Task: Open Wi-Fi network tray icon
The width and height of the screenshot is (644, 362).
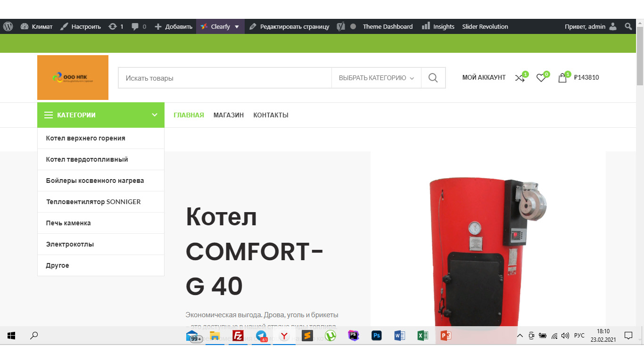Action: [554, 336]
